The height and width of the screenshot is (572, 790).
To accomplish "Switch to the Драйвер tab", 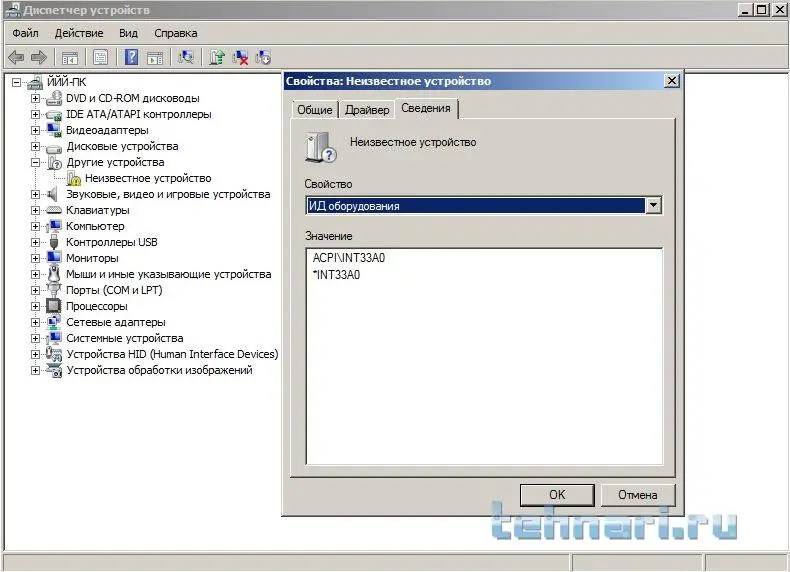I will 367,110.
